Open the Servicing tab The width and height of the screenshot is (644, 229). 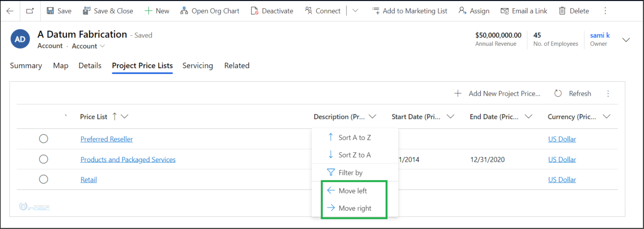[198, 66]
